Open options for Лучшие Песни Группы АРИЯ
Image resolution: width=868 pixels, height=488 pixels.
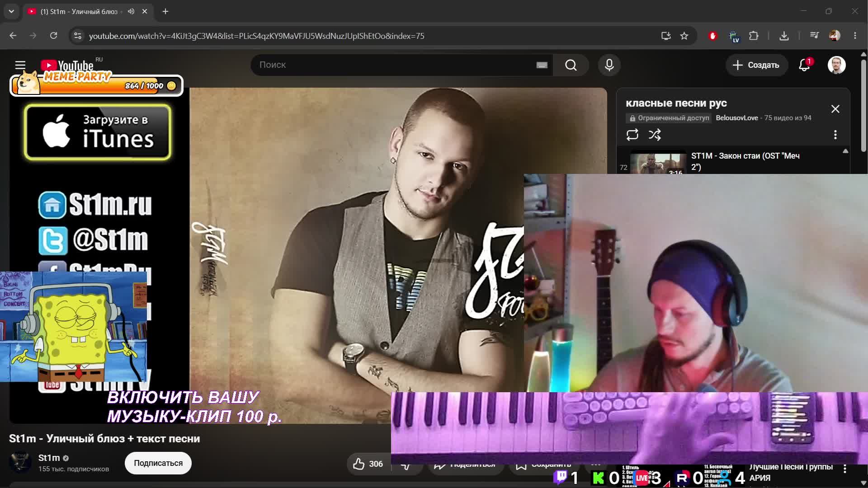tap(844, 469)
